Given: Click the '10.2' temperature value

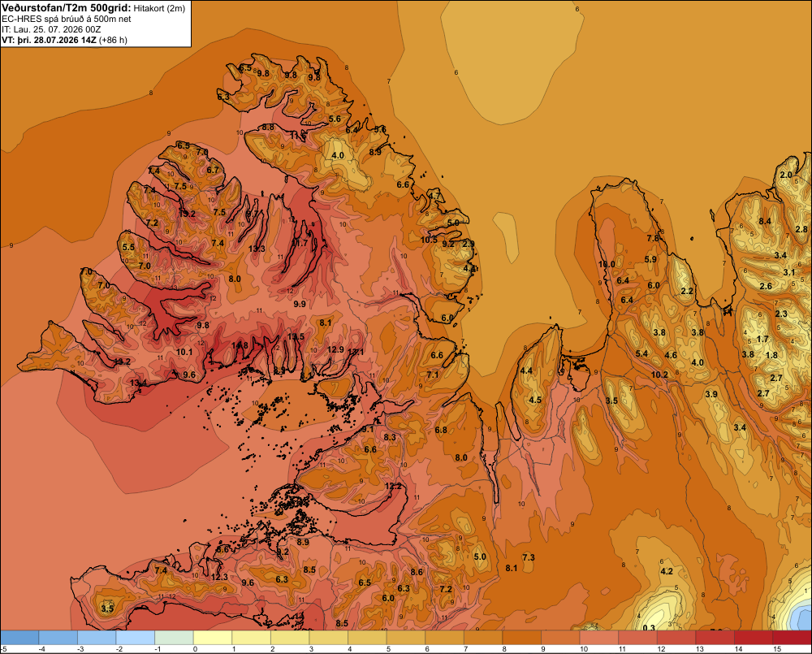Looking at the screenshot, I should [x=659, y=375].
